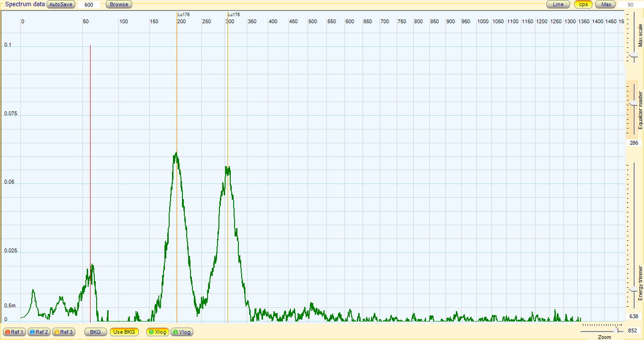Click the Max scale slider handle
Viewport: 644px width, 340px height.
tap(634, 56)
